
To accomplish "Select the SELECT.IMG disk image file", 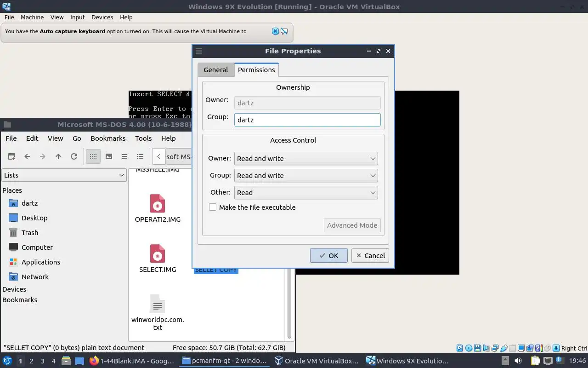I will point(158,259).
